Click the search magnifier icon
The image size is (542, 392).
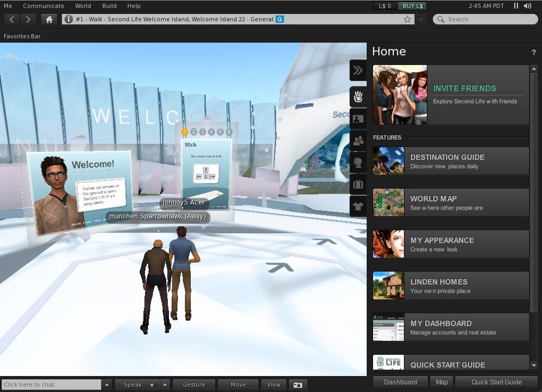click(x=441, y=19)
